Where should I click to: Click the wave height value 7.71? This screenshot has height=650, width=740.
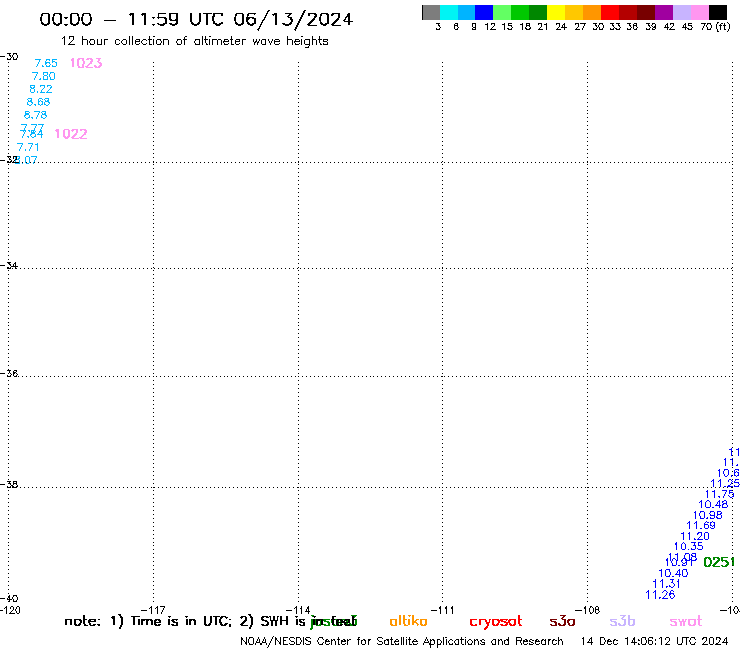click(x=28, y=147)
